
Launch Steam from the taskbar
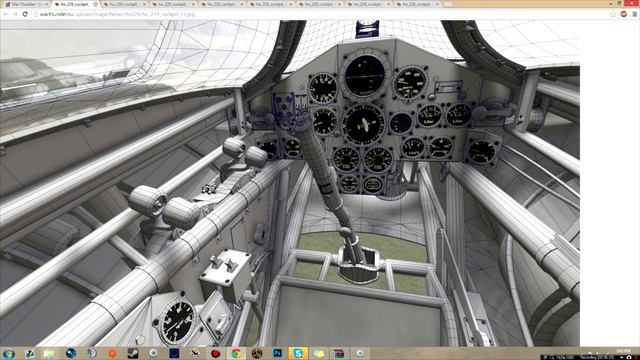(133, 353)
